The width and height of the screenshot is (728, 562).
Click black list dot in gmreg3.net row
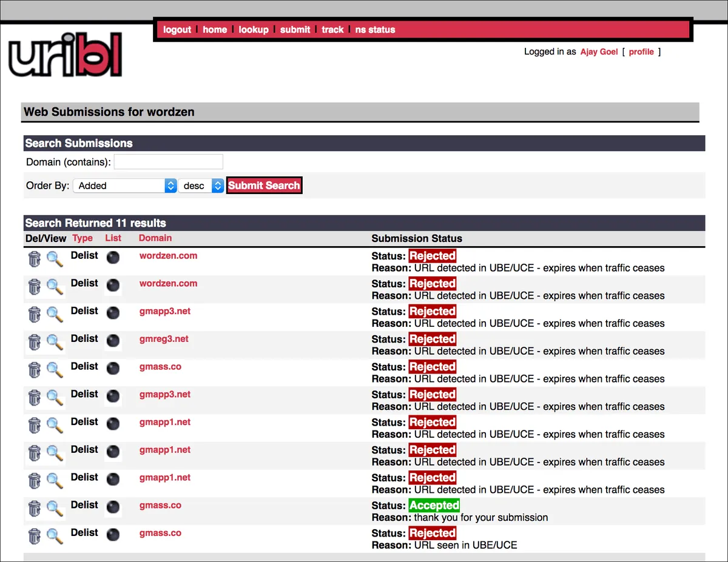click(x=113, y=341)
